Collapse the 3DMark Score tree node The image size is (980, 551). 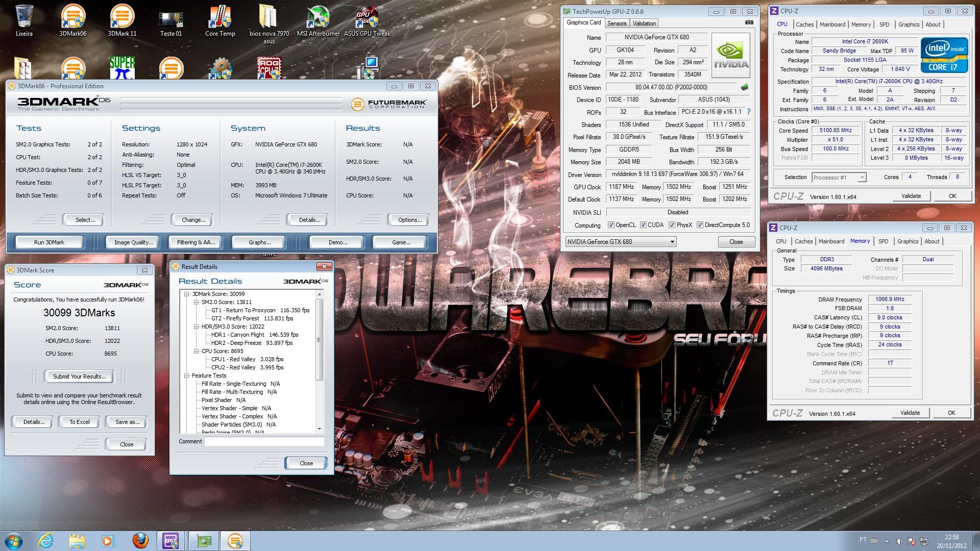(x=187, y=294)
